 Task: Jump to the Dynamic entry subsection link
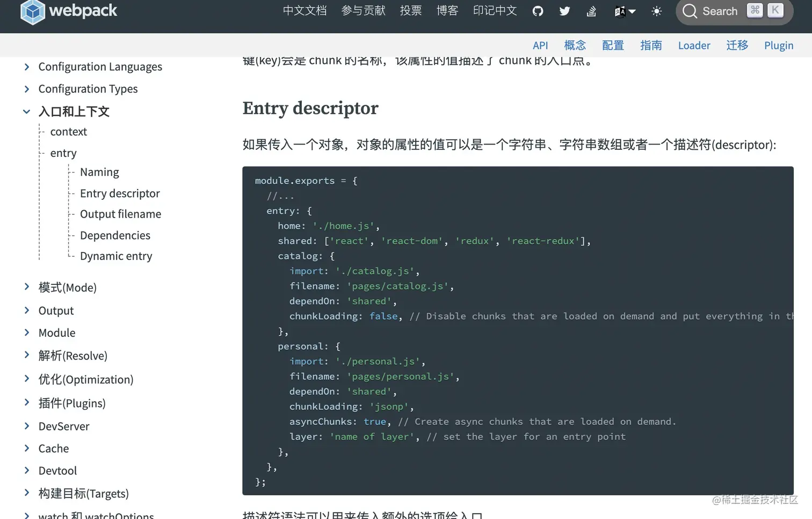[x=116, y=256]
